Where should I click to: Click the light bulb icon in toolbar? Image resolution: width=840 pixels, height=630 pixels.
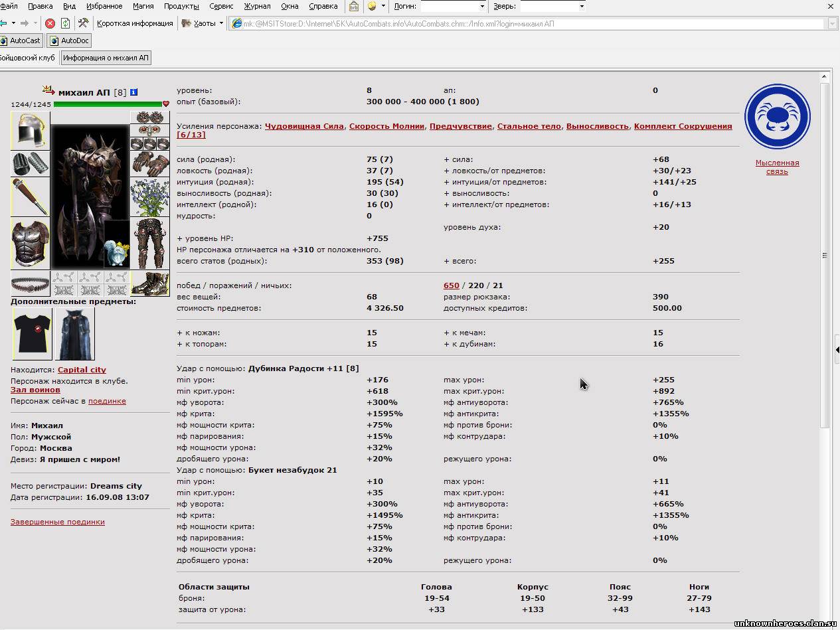[372, 6]
